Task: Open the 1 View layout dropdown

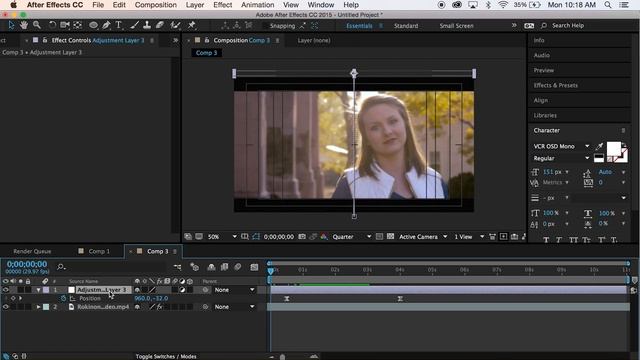Action: pos(469,237)
